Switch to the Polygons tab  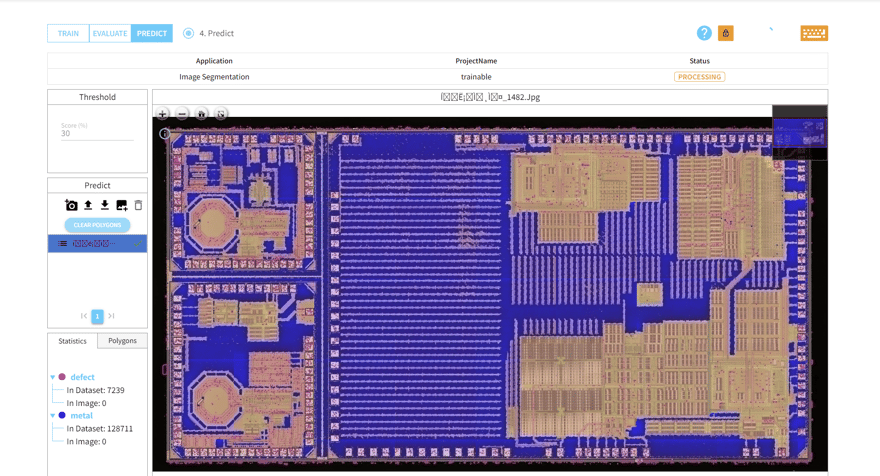click(122, 341)
